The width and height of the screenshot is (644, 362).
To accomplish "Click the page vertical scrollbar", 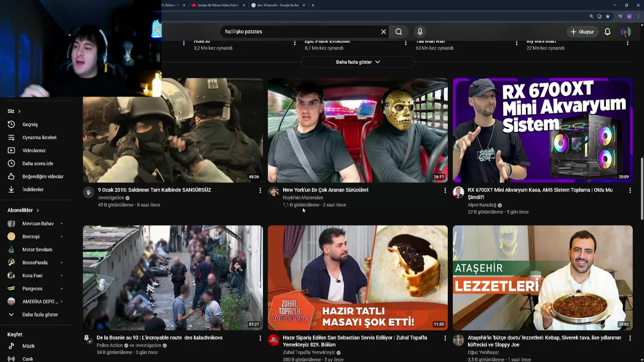I will pyautogui.click(x=641, y=189).
